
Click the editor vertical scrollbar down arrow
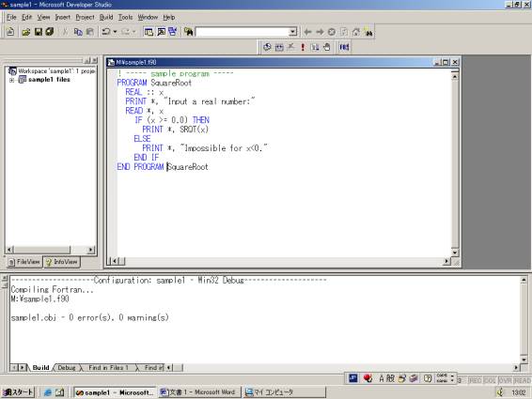click(x=455, y=253)
